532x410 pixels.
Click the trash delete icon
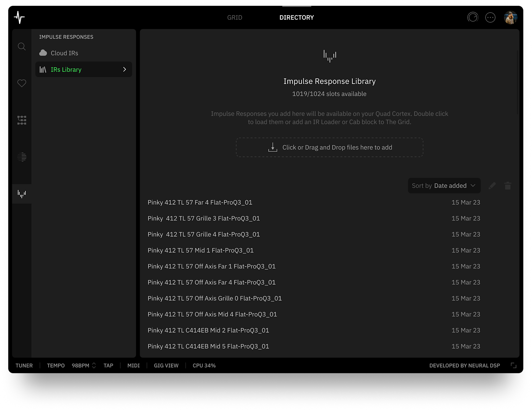(x=508, y=186)
